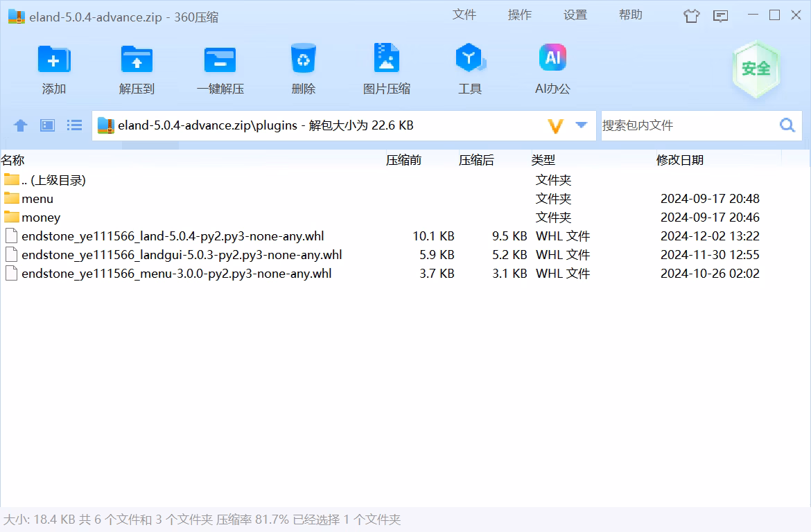The width and height of the screenshot is (811, 532).
Task: Sort files by 名称 column header
Action: click(12, 160)
